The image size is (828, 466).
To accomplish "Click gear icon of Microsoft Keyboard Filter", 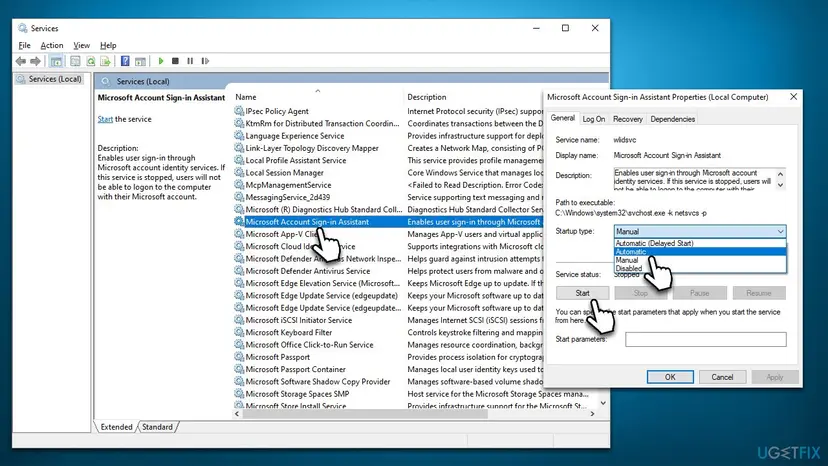I will coord(239,332).
